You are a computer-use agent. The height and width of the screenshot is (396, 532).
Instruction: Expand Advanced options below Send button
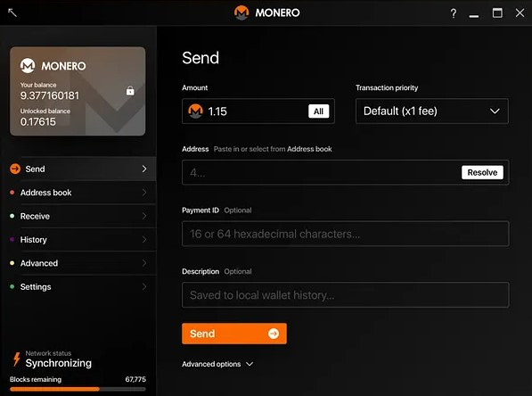point(217,364)
